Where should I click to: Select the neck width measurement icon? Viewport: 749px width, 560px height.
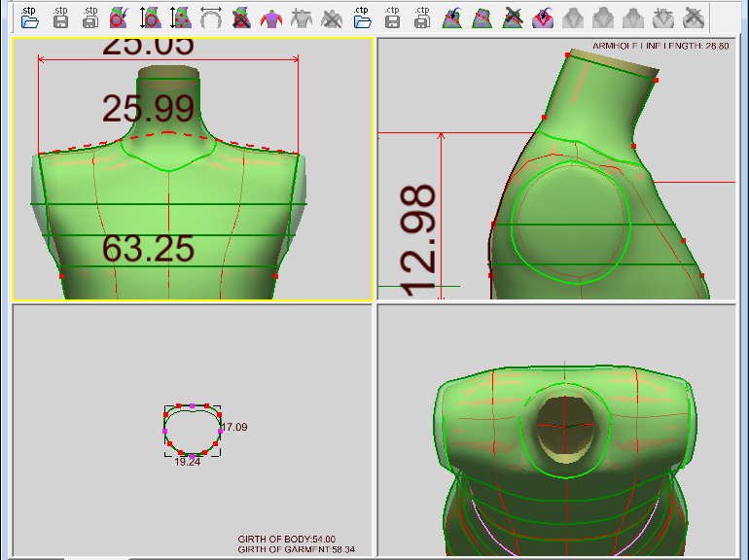211,17
